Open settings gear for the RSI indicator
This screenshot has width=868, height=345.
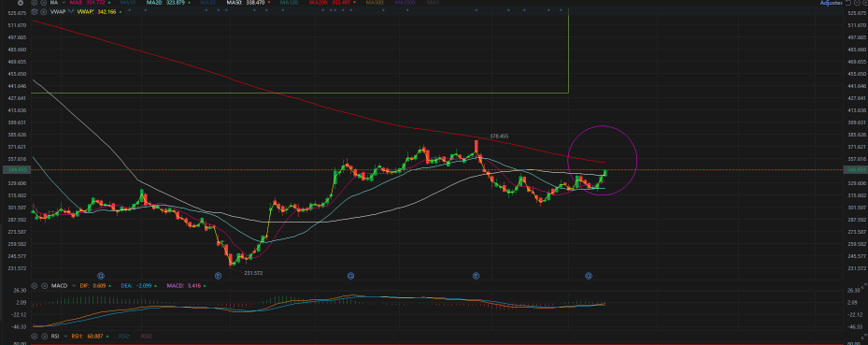[x=35, y=337]
